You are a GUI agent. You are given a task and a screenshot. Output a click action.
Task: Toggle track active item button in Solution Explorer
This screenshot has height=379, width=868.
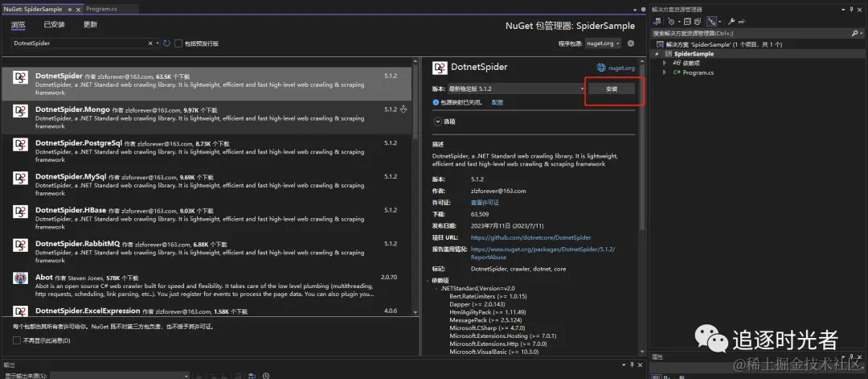[x=712, y=22]
